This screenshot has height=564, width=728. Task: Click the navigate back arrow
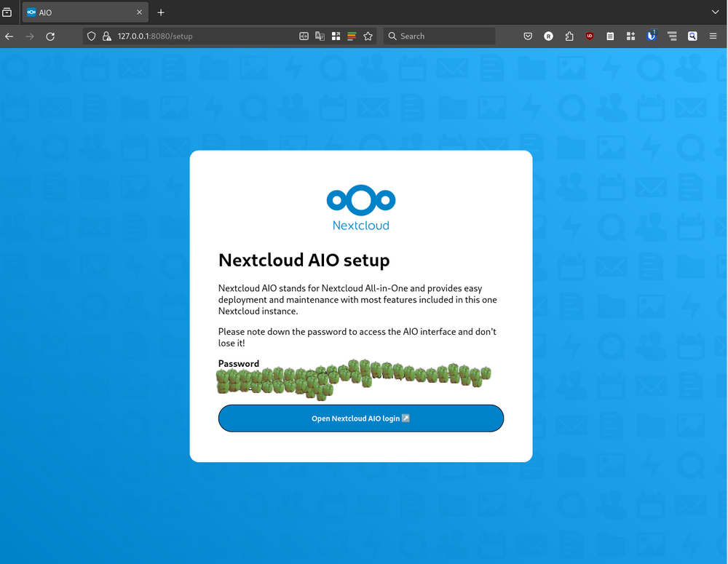[x=8, y=36]
